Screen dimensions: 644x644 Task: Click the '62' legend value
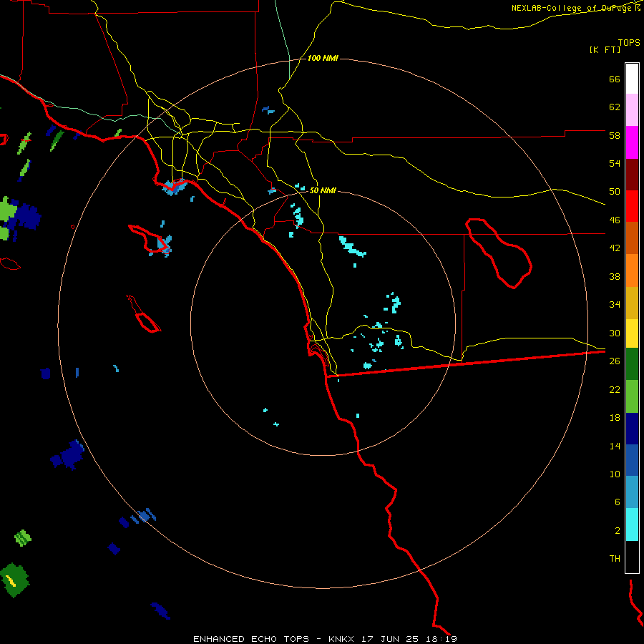click(615, 107)
